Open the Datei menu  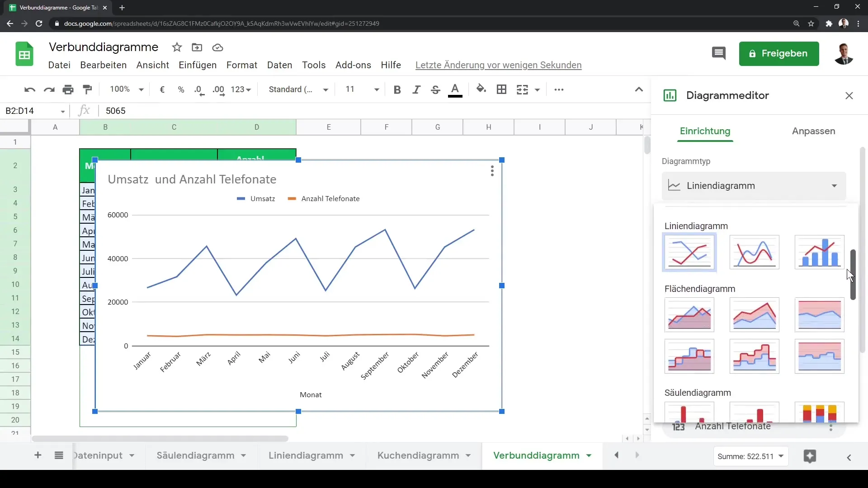pyautogui.click(x=59, y=65)
